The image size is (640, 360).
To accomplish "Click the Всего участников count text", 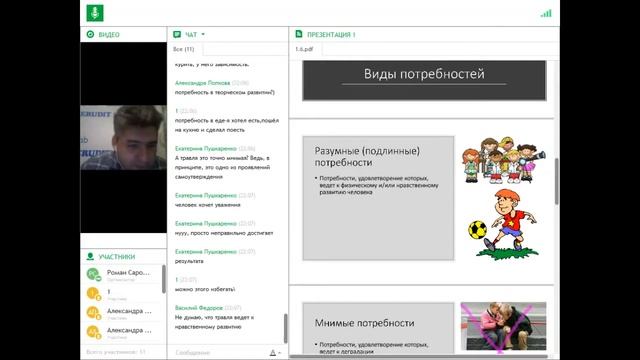I will pyautogui.click(x=116, y=352).
